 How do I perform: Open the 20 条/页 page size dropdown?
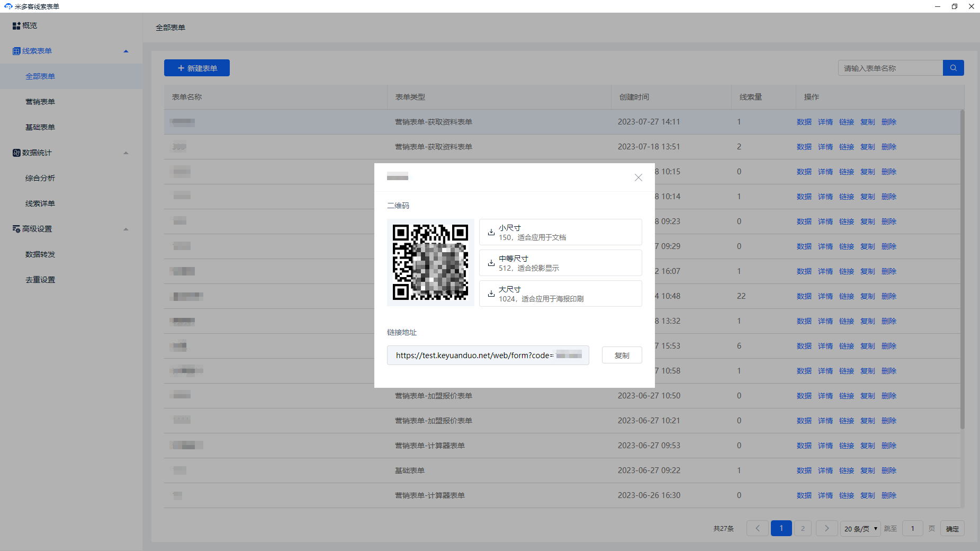[860, 528]
